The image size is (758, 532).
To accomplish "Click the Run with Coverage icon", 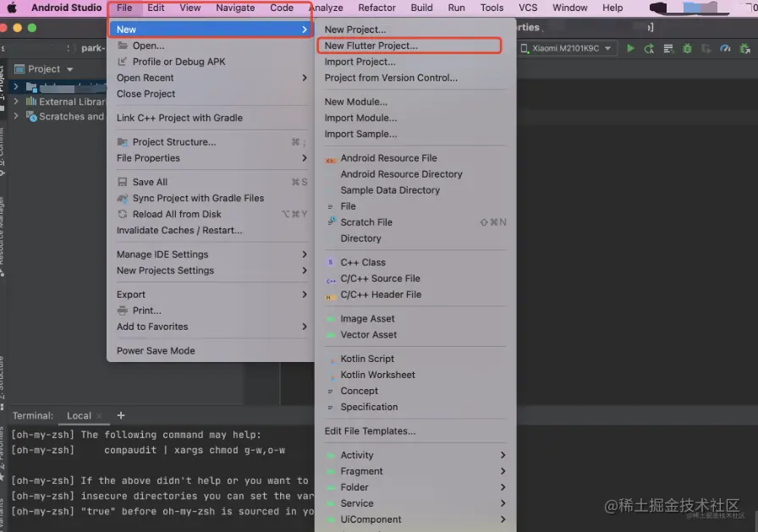I will coord(706,48).
